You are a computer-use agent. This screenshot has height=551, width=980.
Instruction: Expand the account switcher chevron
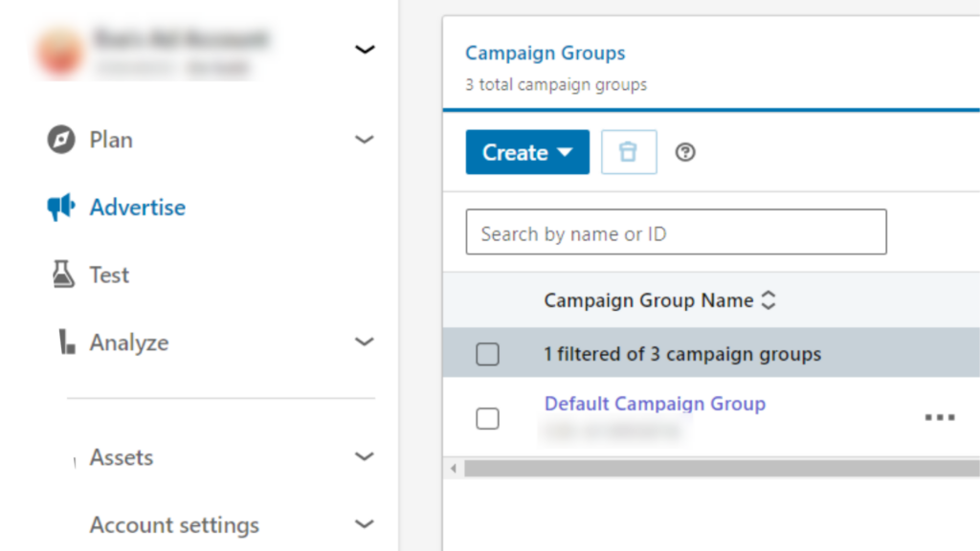(365, 50)
